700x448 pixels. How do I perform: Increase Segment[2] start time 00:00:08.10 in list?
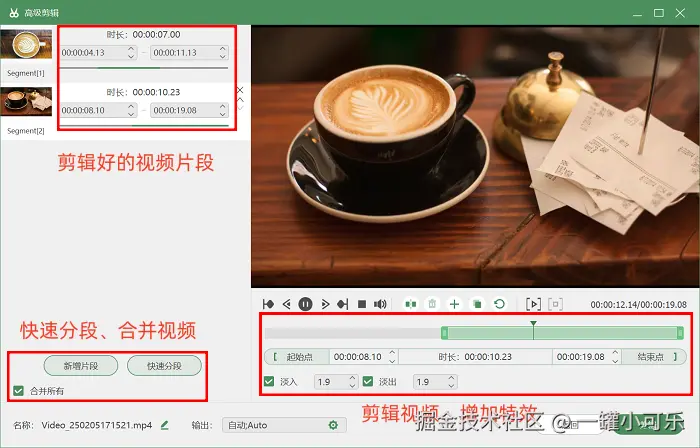131,106
